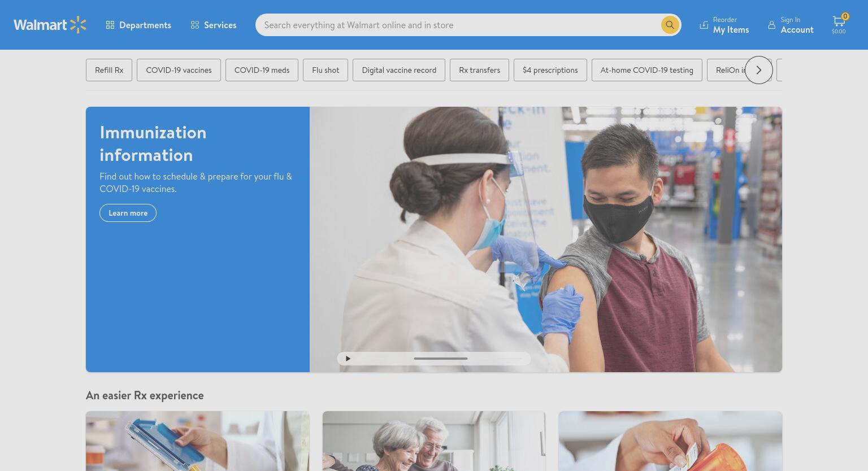Click the carousel progress bar
Viewport: 868px width, 471px height.
(x=441, y=359)
